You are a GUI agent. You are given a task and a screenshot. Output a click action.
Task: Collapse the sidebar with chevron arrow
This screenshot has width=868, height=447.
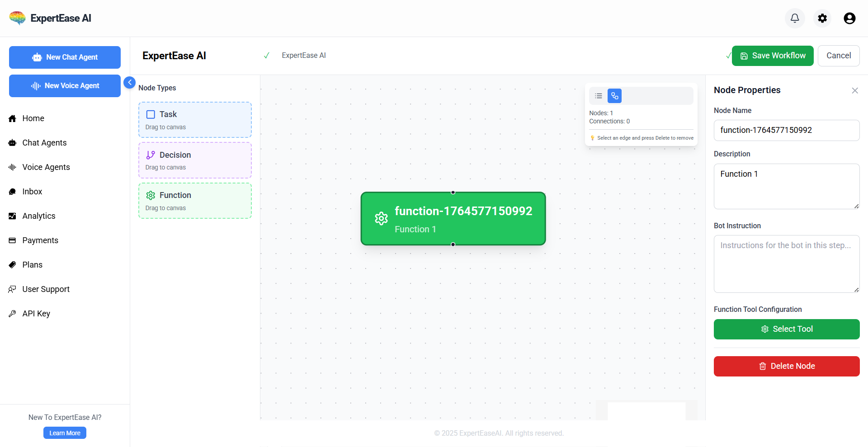click(x=129, y=82)
